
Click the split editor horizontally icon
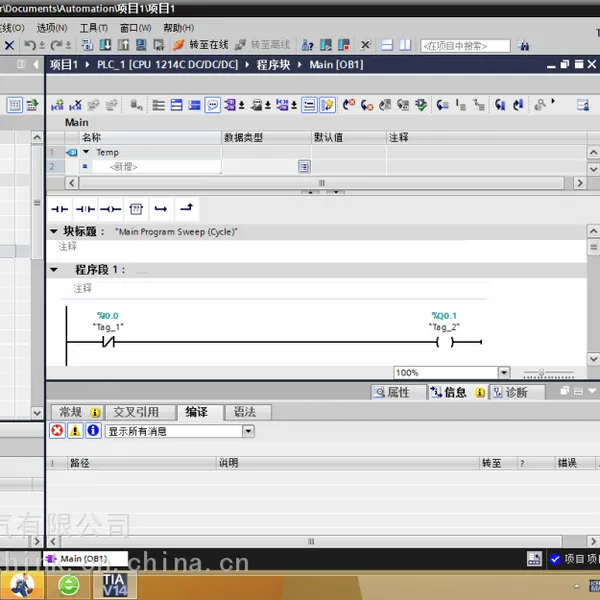387,45
